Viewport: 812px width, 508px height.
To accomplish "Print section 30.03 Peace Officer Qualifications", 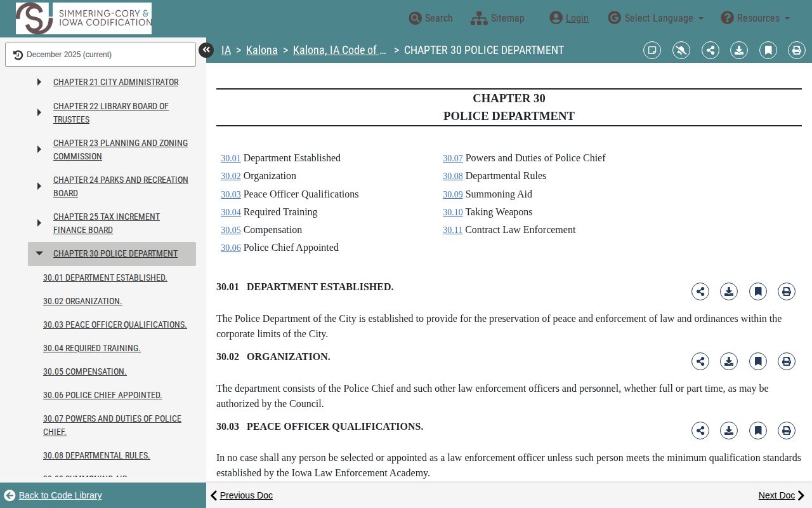I will point(787,431).
